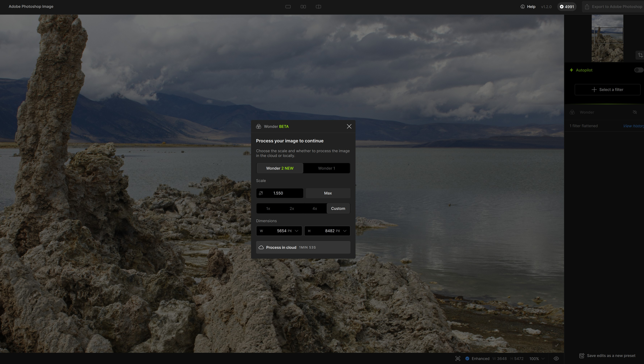
Task: Open the View history link
Action: coord(633,126)
